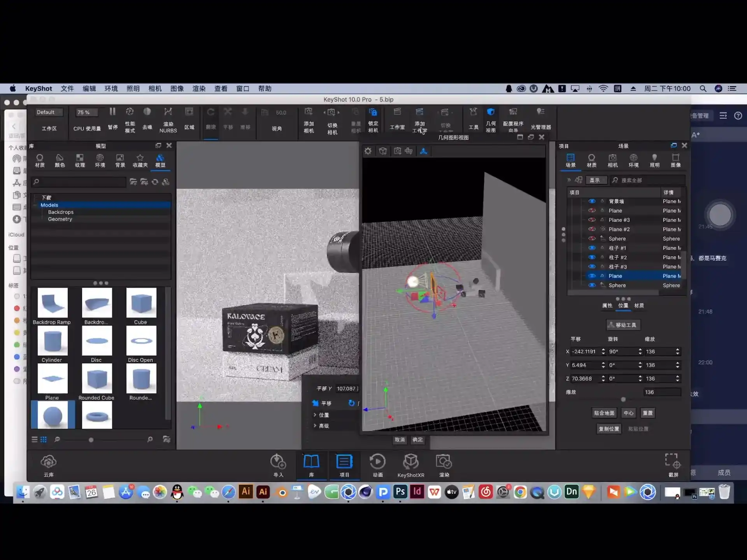This screenshot has height=560, width=747.
Task: Click the Pause render icon
Action: click(x=112, y=112)
